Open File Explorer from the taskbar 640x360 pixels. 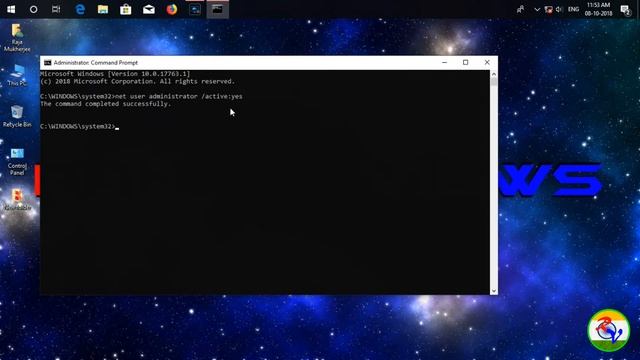[x=103, y=9]
